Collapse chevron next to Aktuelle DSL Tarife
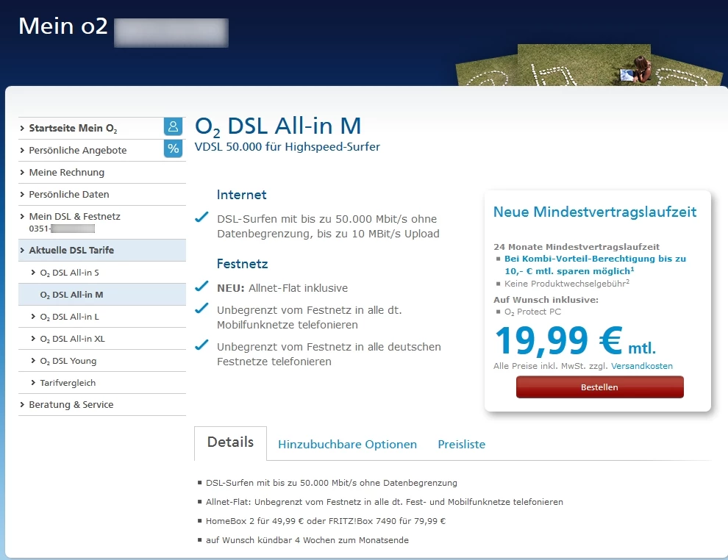This screenshot has height=560, width=728. pos(22,250)
